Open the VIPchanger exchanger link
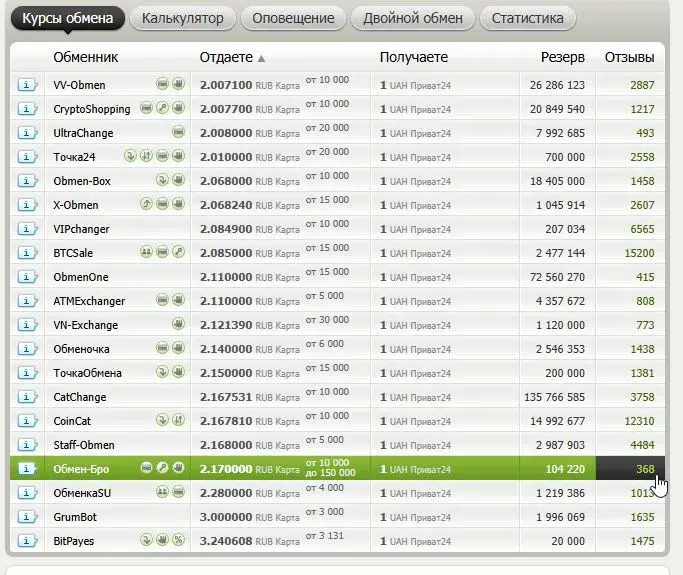683x575 pixels. tap(81, 229)
